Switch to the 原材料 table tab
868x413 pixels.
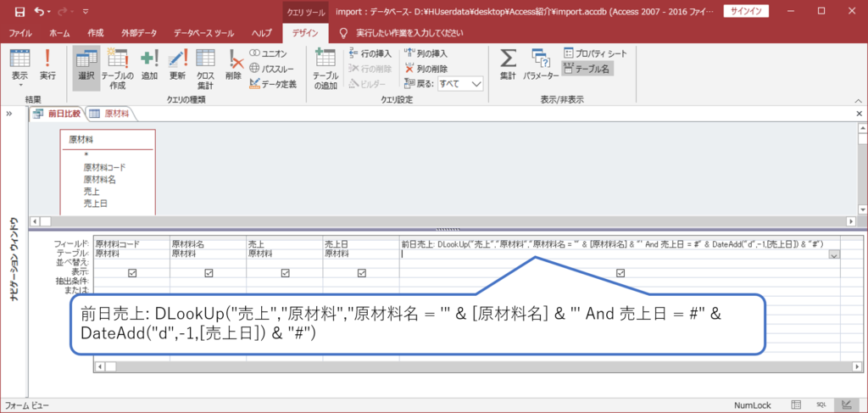pyautogui.click(x=111, y=114)
